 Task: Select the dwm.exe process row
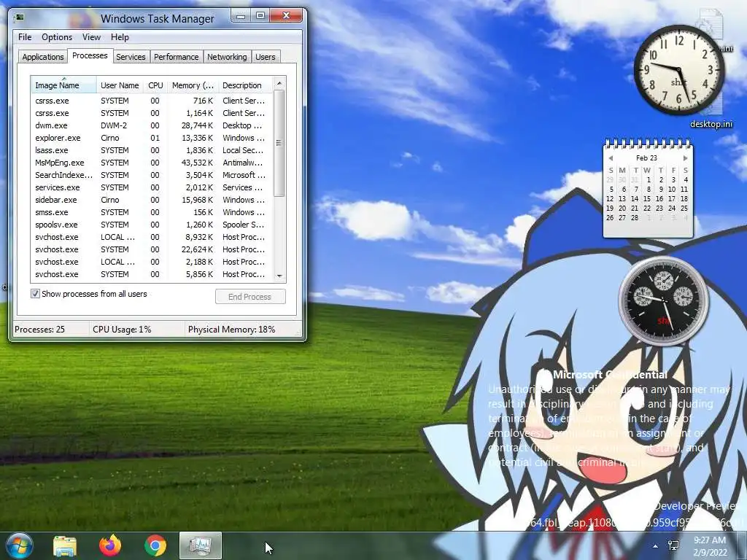pyautogui.click(x=152, y=125)
